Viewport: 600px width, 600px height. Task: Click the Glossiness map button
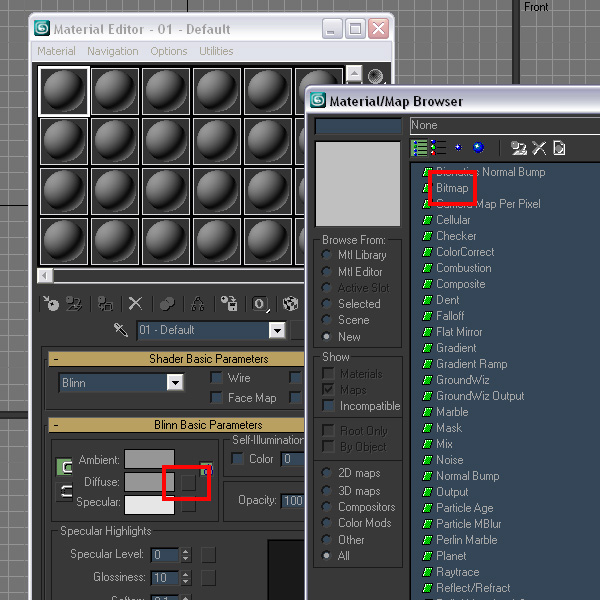pos(209,578)
